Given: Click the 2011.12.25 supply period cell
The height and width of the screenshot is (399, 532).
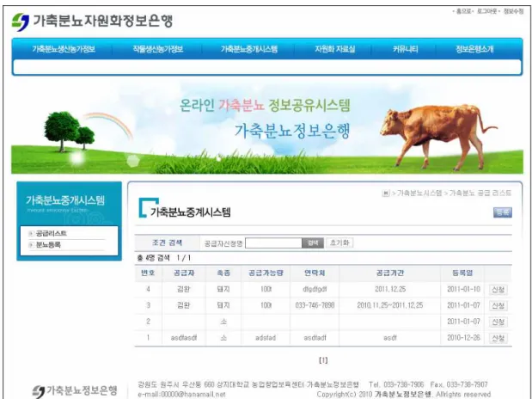Looking at the screenshot, I should (x=390, y=289).
